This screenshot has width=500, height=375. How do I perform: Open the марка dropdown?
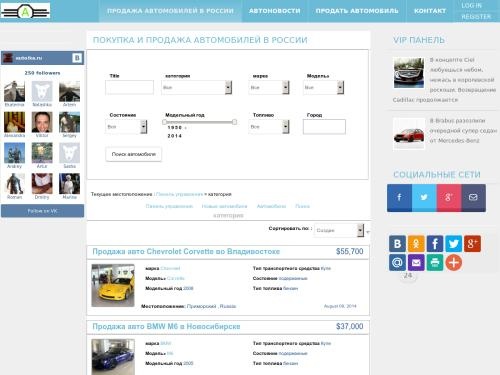click(x=269, y=87)
